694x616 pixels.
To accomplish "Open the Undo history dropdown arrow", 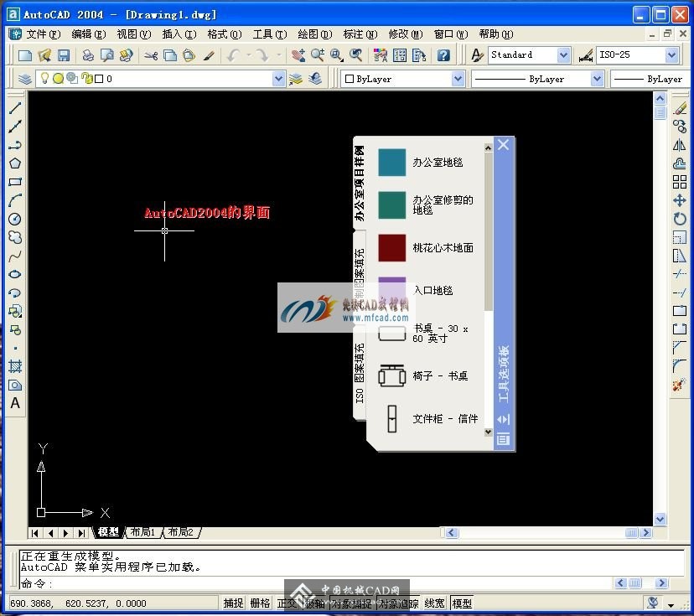I will click(249, 55).
